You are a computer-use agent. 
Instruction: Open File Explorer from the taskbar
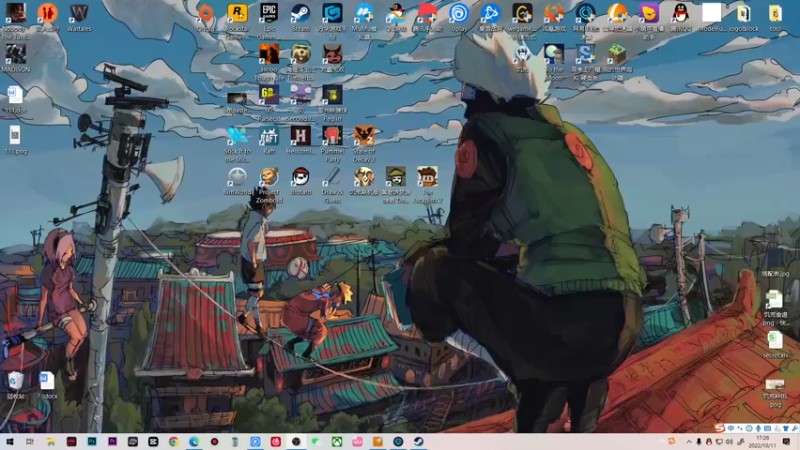(51, 441)
